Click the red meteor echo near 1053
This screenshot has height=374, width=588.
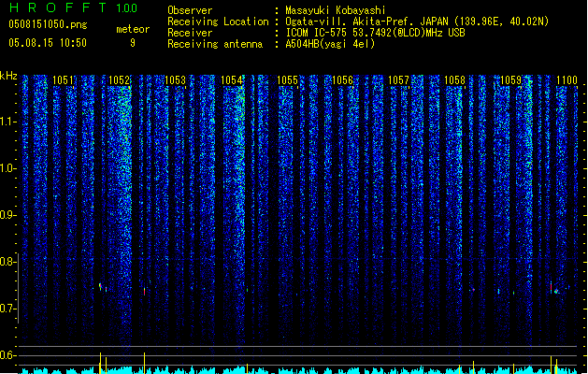[x=144, y=292]
